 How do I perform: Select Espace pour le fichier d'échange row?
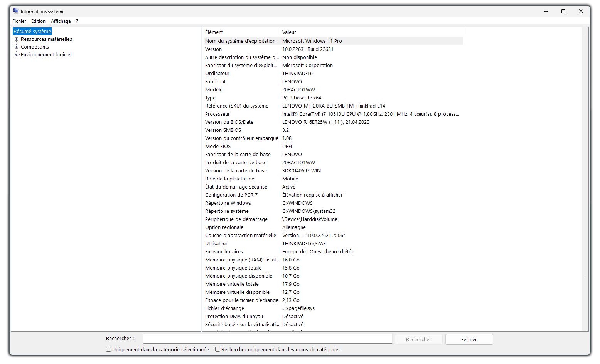coord(333,300)
